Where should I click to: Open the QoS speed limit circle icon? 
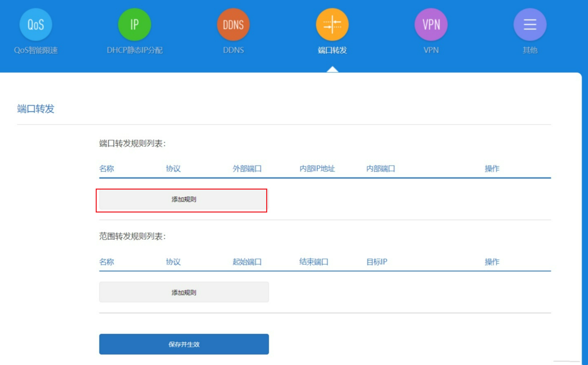point(35,24)
